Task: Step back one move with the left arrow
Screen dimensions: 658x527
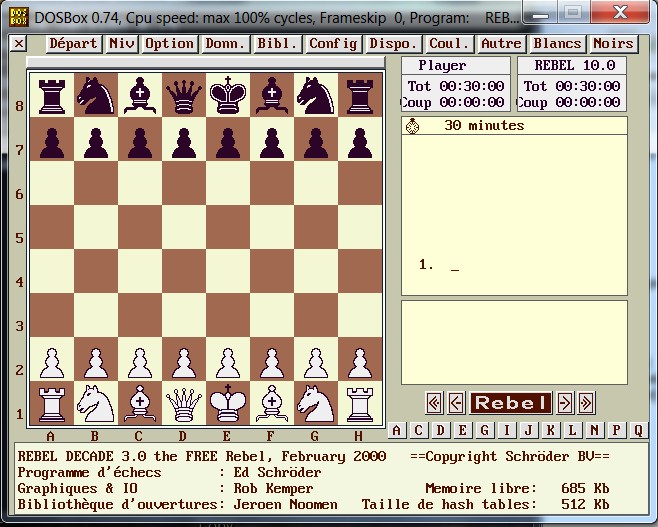Action: click(x=456, y=403)
